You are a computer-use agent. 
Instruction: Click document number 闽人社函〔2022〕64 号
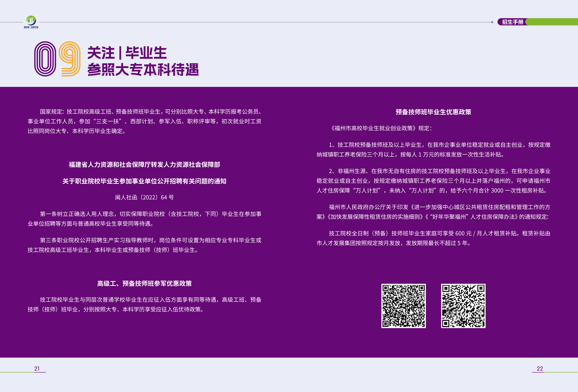(x=144, y=197)
